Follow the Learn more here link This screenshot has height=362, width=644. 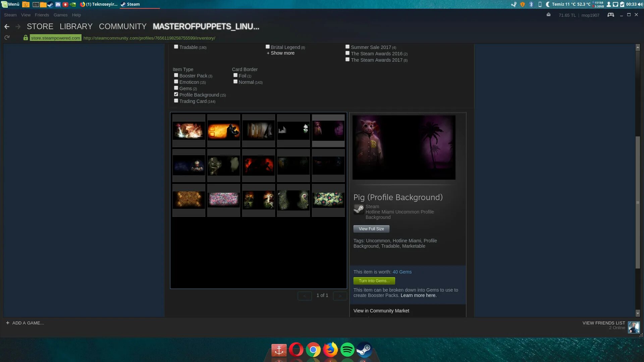(419, 295)
